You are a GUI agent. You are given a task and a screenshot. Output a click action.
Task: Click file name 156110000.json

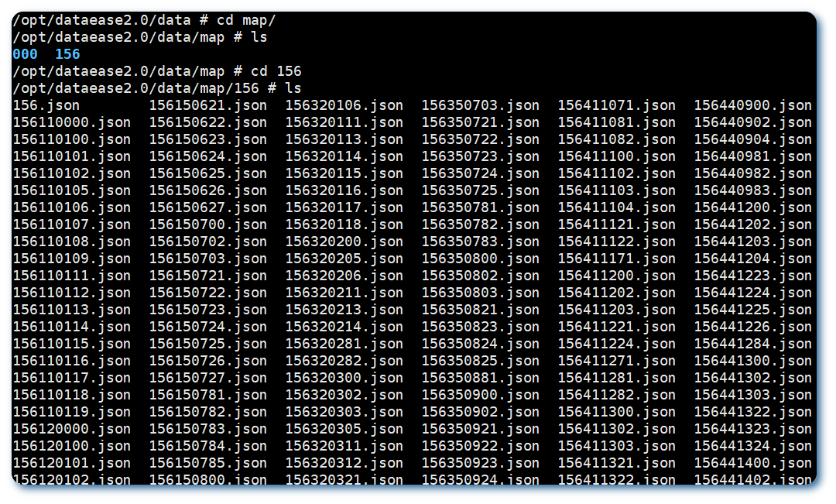pos(72,122)
